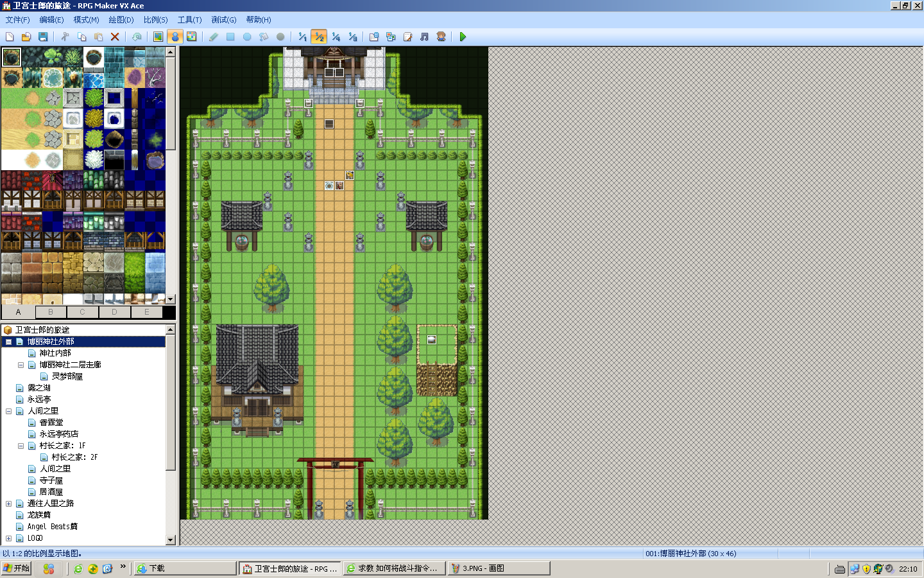
Task: Click the Undo arrow toolbar icon
Action: [x=137, y=37]
